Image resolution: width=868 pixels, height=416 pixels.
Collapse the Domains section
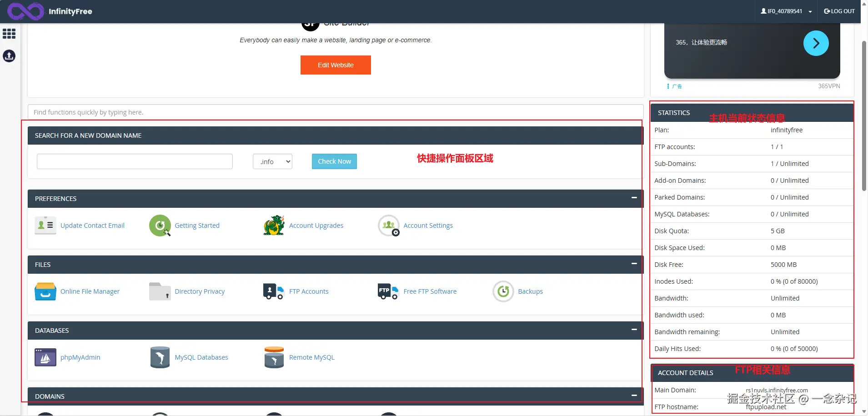pyautogui.click(x=634, y=396)
